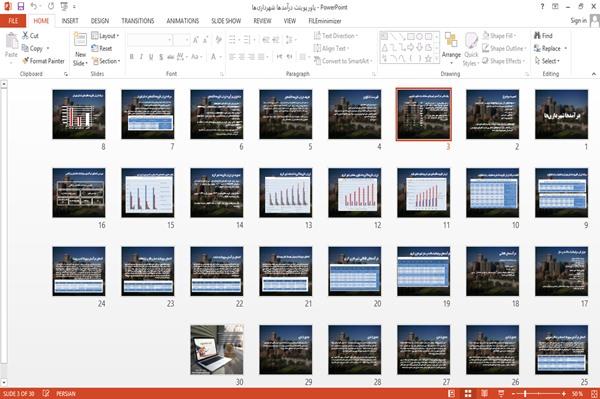600x399 pixels.
Task: Click the Reset slide button
Action: [102, 48]
